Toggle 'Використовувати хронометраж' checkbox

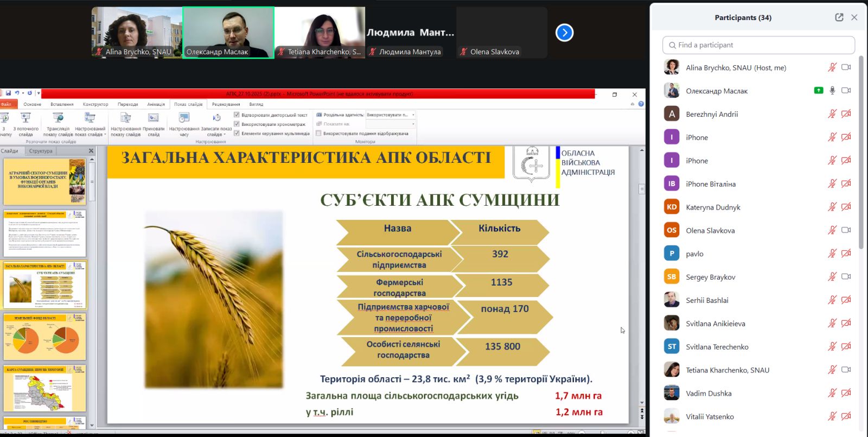tap(237, 124)
